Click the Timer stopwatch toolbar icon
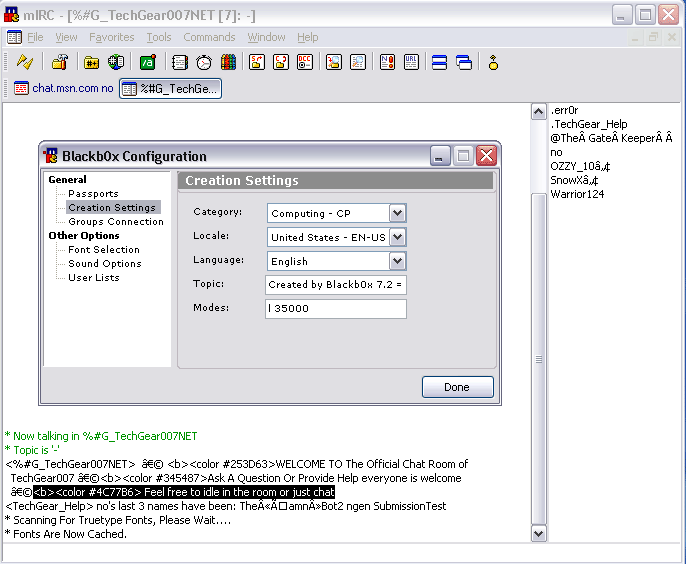The height and width of the screenshot is (564, 686). pos(204,62)
